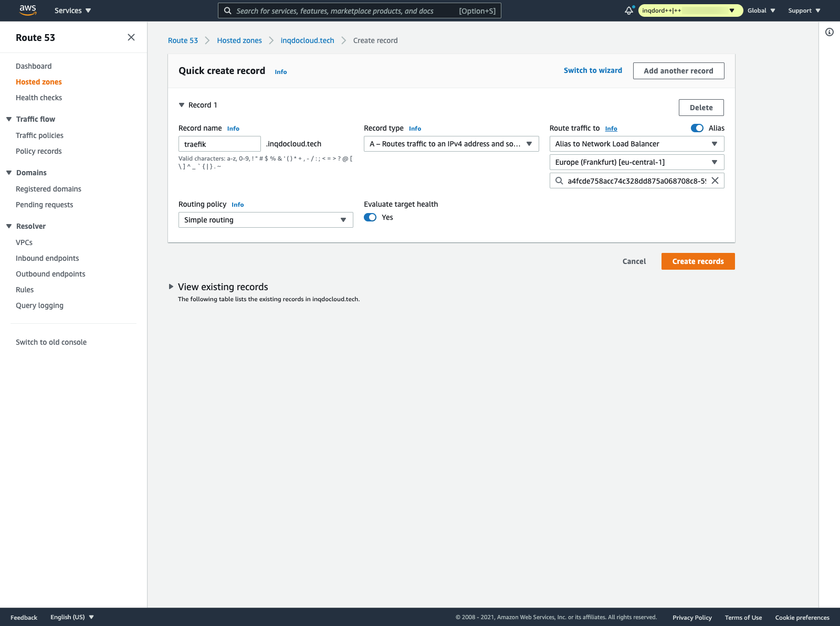Click the Create records button

click(698, 261)
